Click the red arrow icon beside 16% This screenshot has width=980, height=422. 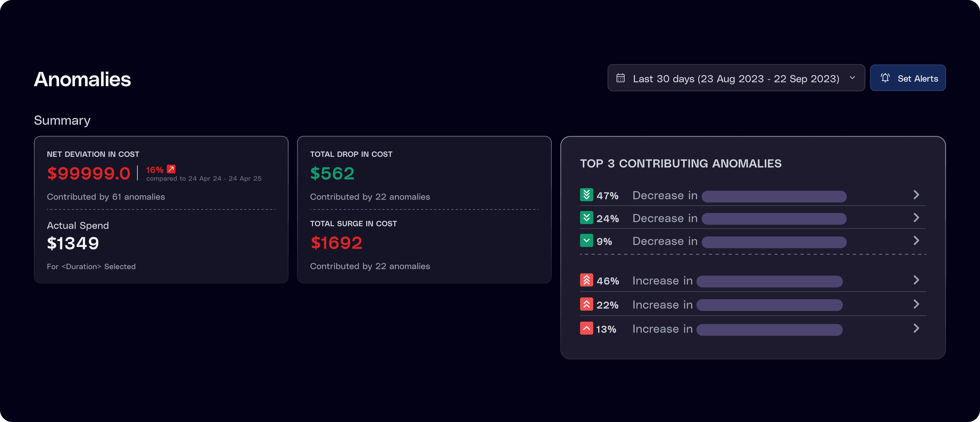(x=171, y=169)
